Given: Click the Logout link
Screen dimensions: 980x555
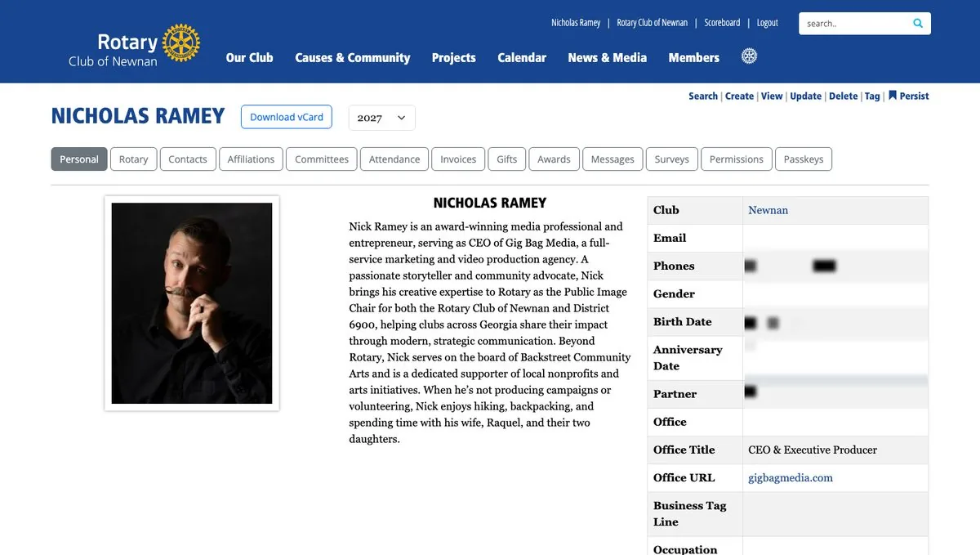Looking at the screenshot, I should [768, 23].
